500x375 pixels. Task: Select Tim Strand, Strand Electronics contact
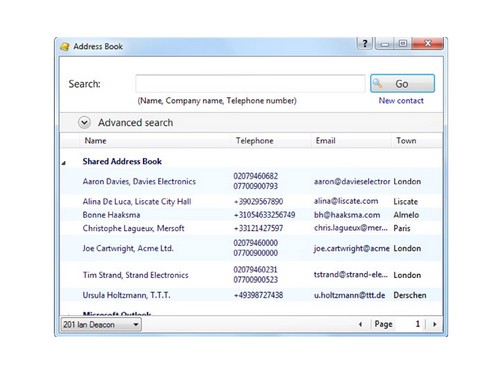[135, 275]
